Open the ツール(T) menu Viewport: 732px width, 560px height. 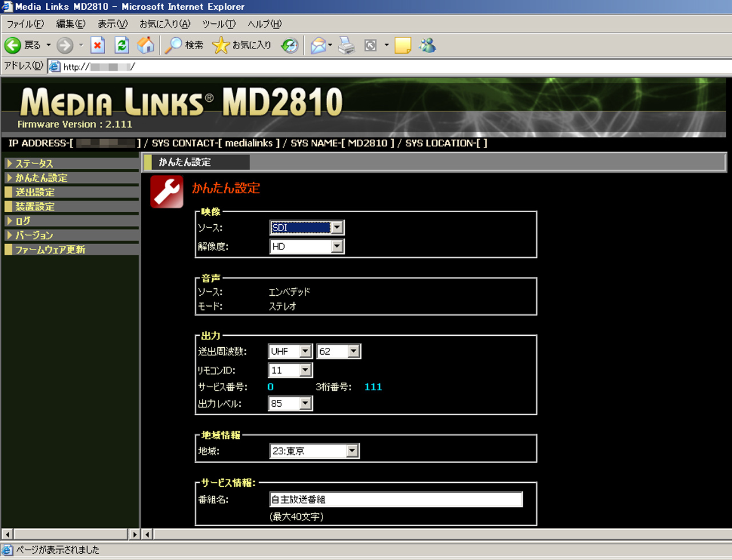click(x=218, y=24)
